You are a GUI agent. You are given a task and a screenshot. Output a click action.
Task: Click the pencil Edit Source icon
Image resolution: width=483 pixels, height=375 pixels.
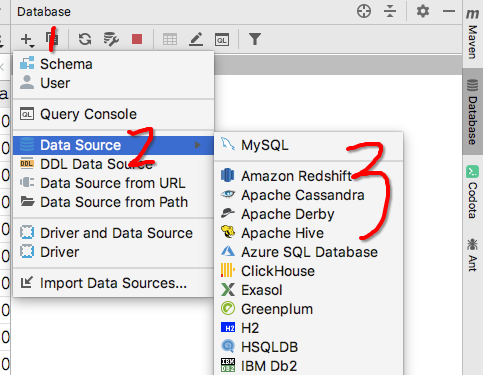click(196, 39)
